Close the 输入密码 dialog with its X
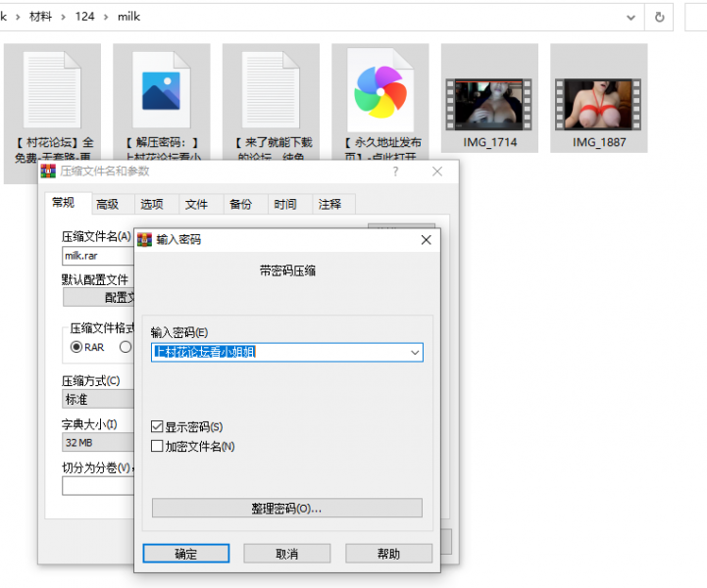This screenshot has width=707, height=588. coord(427,240)
